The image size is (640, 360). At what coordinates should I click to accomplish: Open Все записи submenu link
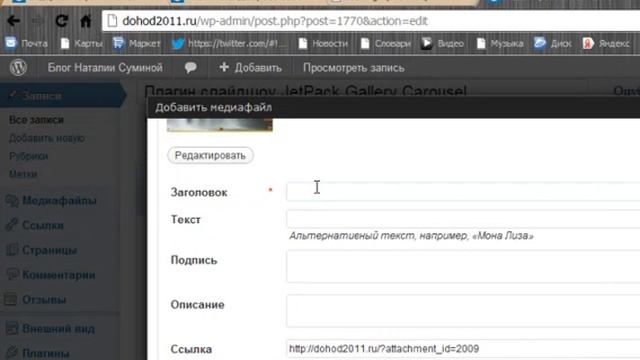point(36,120)
